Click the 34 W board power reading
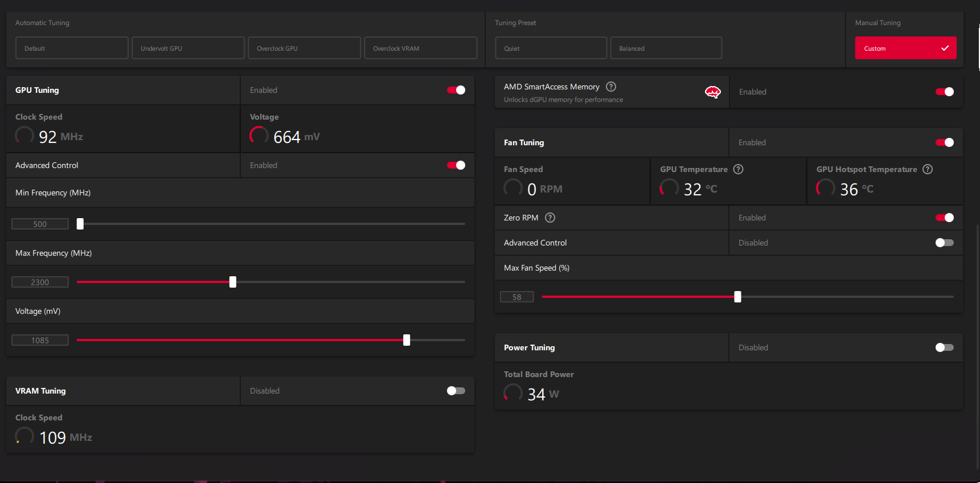 (543, 394)
